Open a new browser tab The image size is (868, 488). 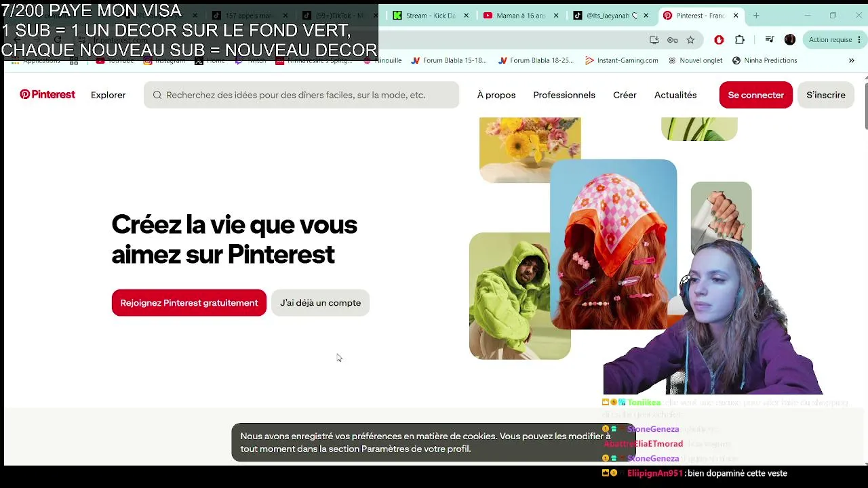[x=756, y=16]
